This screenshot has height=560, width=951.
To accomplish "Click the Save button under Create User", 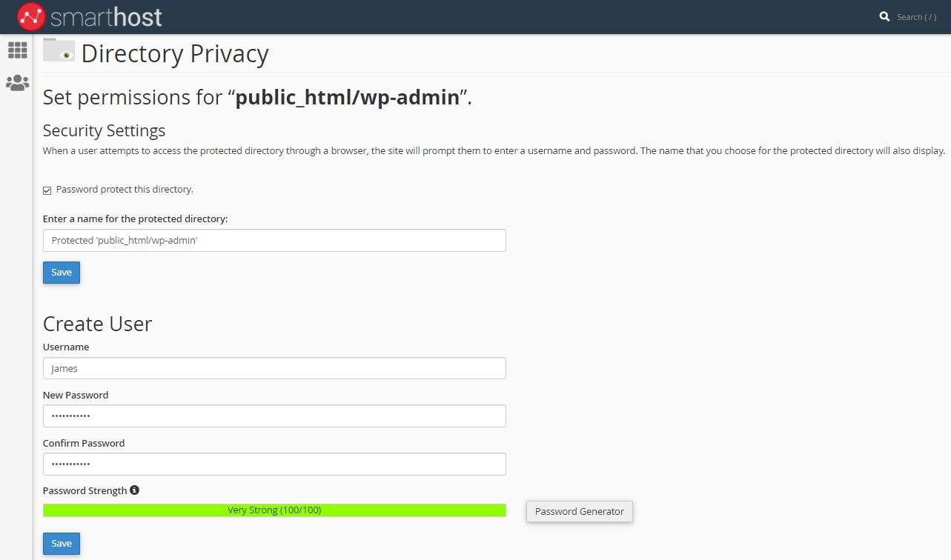I will tap(62, 544).
